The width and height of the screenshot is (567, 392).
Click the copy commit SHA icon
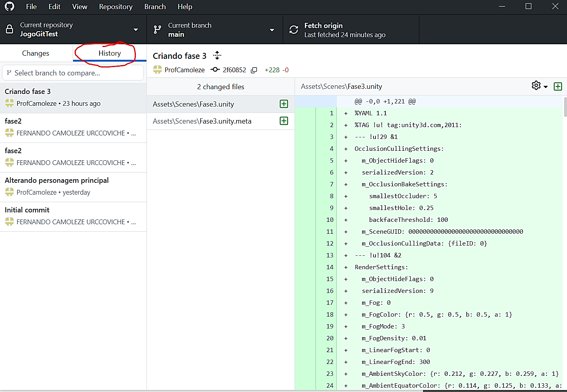254,70
